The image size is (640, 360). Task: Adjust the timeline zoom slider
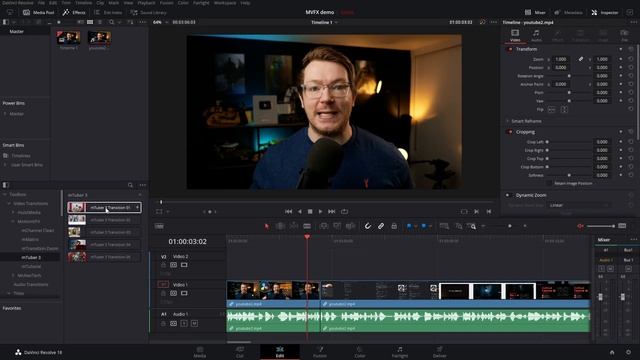510,226
